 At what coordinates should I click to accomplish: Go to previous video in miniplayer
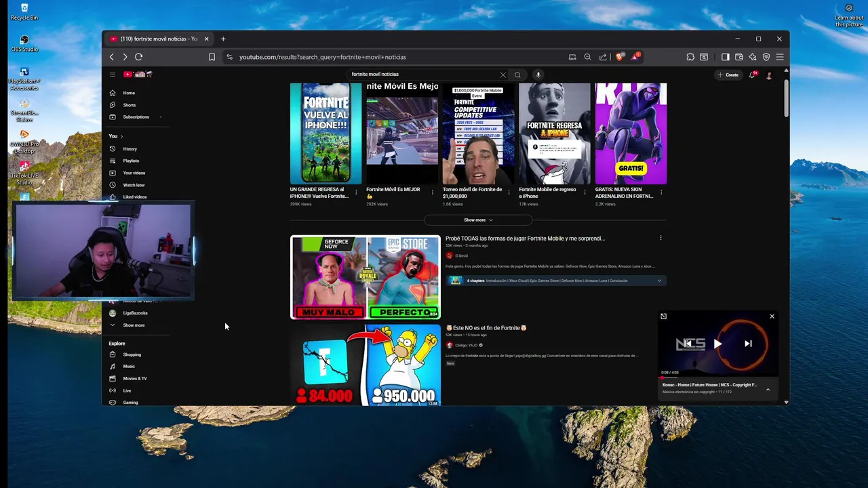pos(688,344)
